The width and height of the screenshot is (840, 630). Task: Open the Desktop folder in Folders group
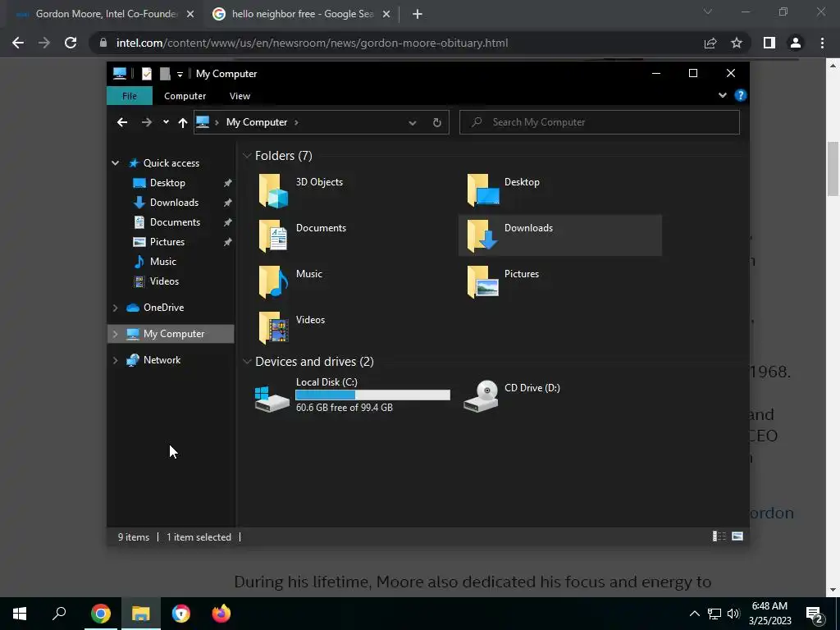coord(482,190)
